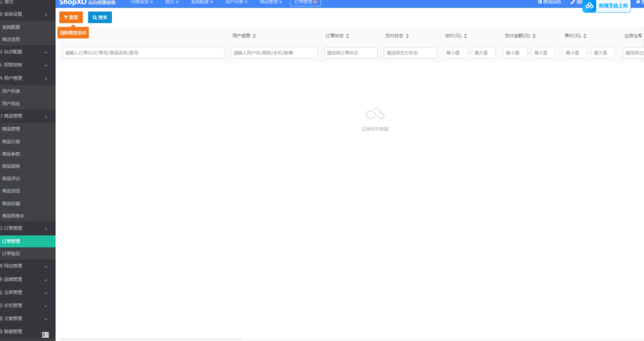Focus the 单价 最大值 field
644x341 pixels.
click(x=603, y=53)
